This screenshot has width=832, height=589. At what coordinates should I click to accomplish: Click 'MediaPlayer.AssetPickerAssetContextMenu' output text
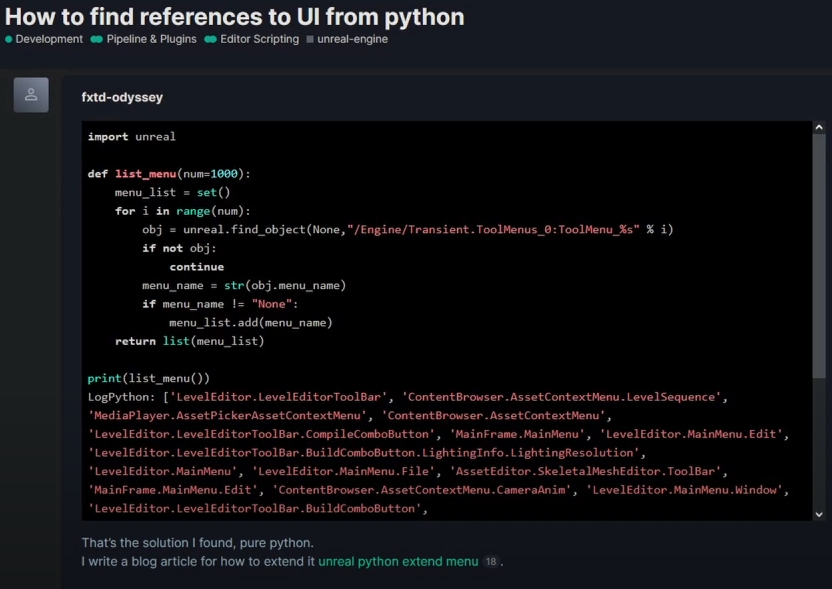point(228,415)
